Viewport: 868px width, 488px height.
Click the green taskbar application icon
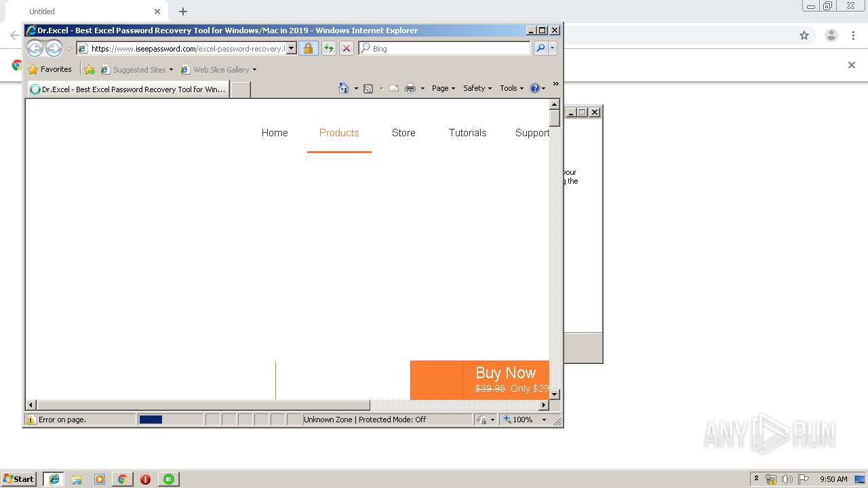(168, 479)
